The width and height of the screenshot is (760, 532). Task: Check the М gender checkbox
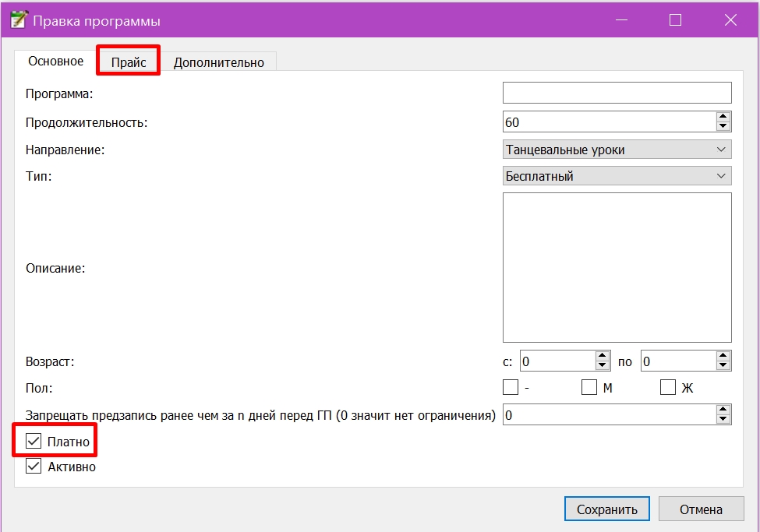pyautogui.click(x=589, y=387)
